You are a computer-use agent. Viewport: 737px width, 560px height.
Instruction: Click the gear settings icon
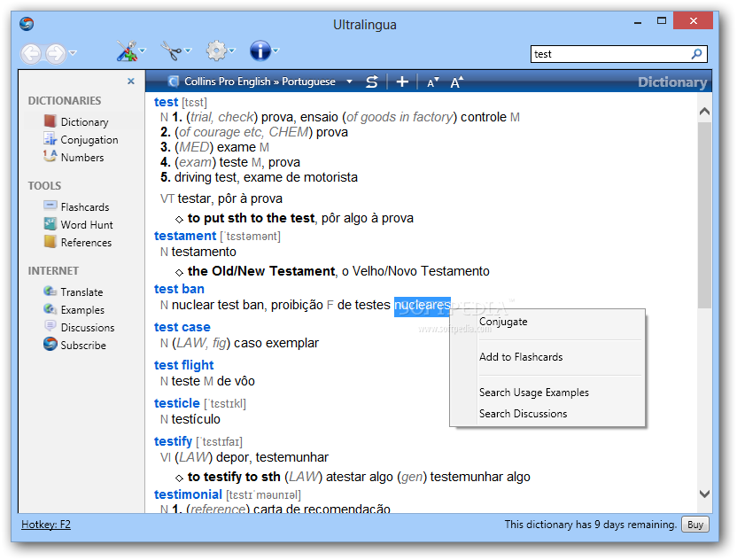(x=216, y=51)
